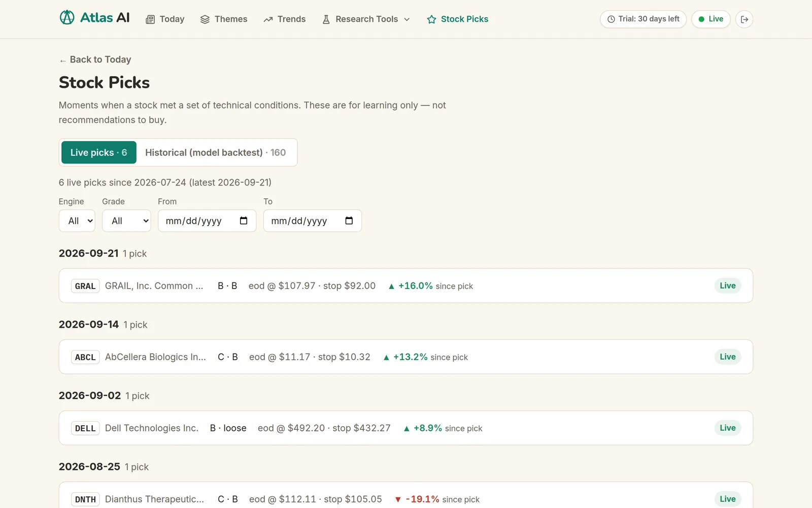Click the down triangle beside -19.1%
The image size is (812, 508).
(x=398, y=499)
